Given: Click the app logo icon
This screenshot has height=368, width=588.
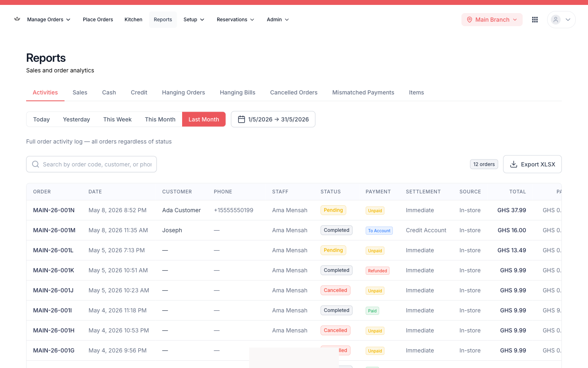Looking at the screenshot, I should coord(17,19).
